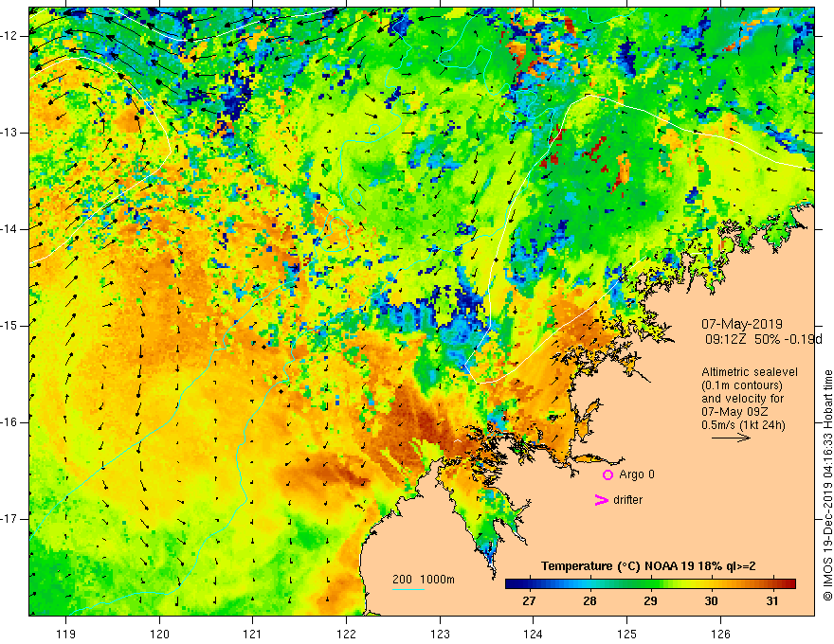Click the 'Altimetric sealevel' caption line

click(x=750, y=372)
